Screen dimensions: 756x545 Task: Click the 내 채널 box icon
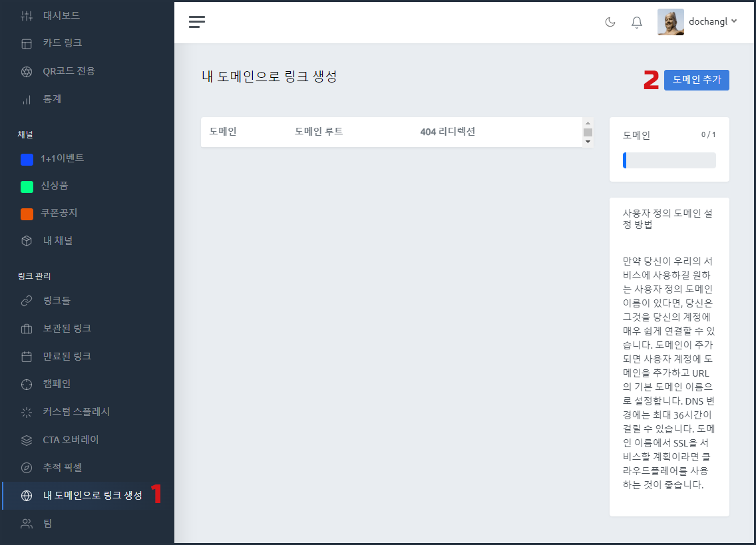click(x=27, y=241)
